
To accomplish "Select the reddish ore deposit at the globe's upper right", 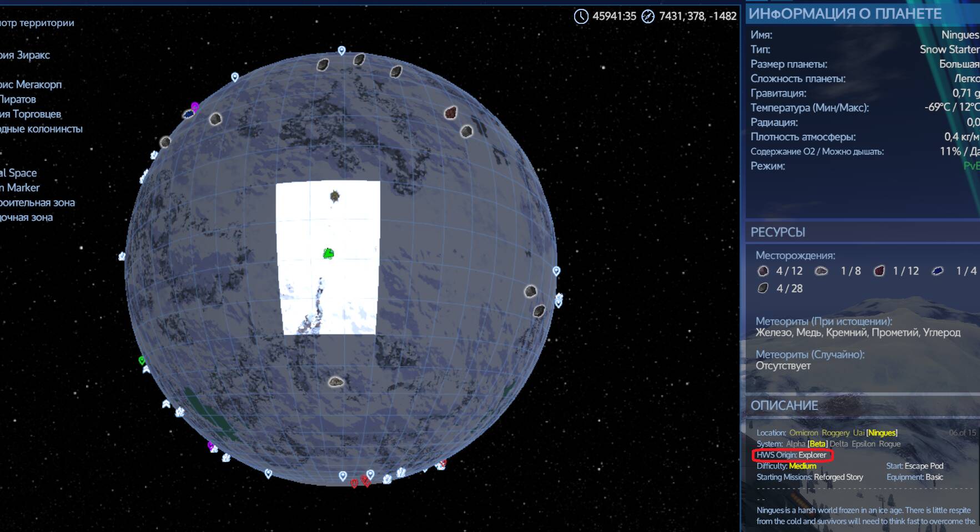I will [x=450, y=113].
